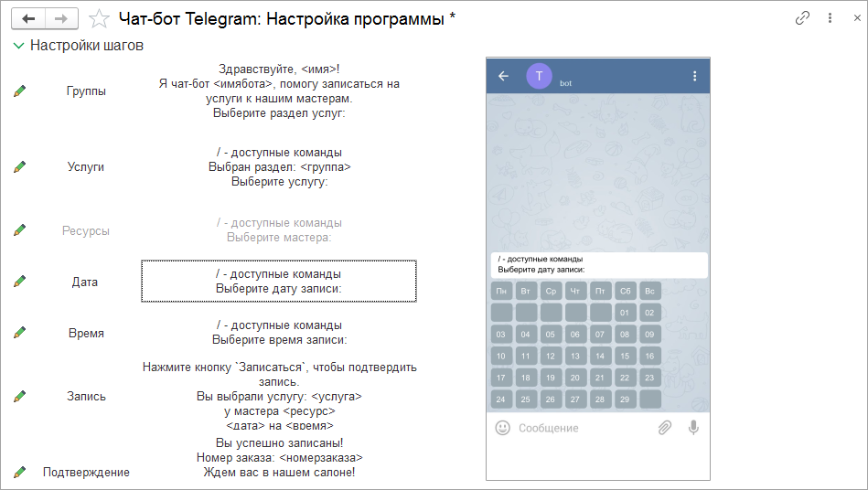Add the form to favorites with the star
This screenshot has height=490, width=868.
pos(99,19)
